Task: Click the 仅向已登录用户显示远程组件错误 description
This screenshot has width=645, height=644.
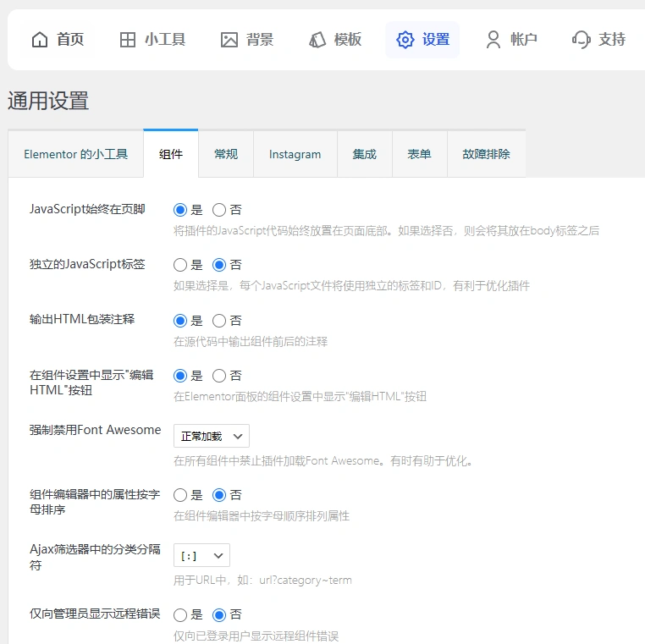Action: [256, 636]
